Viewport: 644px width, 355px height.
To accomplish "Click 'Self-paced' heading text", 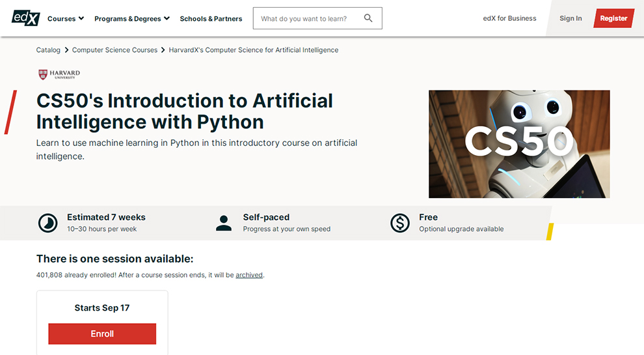I will pyautogui.click(x=266, y=217).
